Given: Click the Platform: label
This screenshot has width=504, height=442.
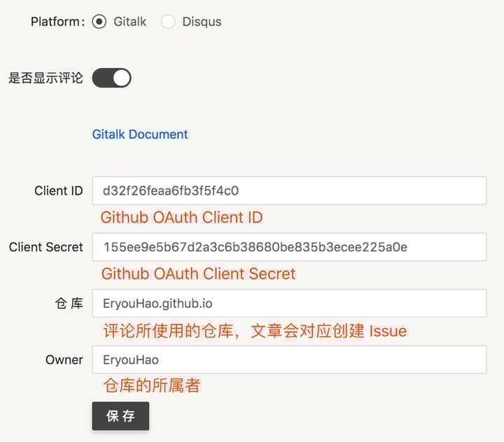Looking at the screenshot, I should 58,22.
